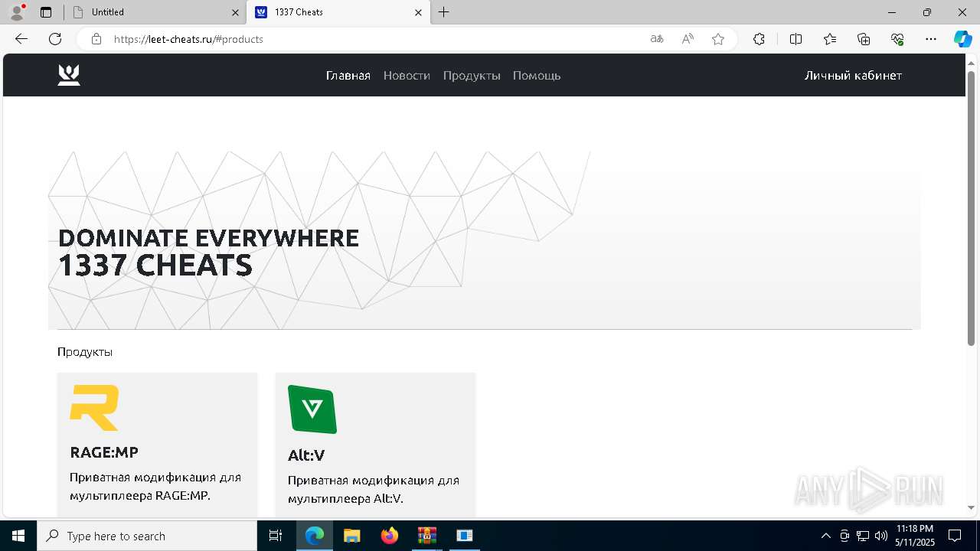Open Microsoft Edge in taskbar

pyautogui.click(x=315, y=536)
